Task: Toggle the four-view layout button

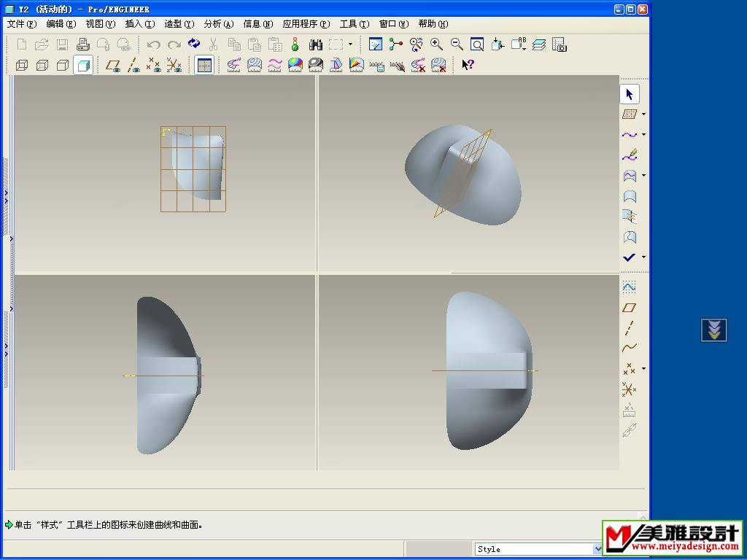Action: (x=204, y=65)
